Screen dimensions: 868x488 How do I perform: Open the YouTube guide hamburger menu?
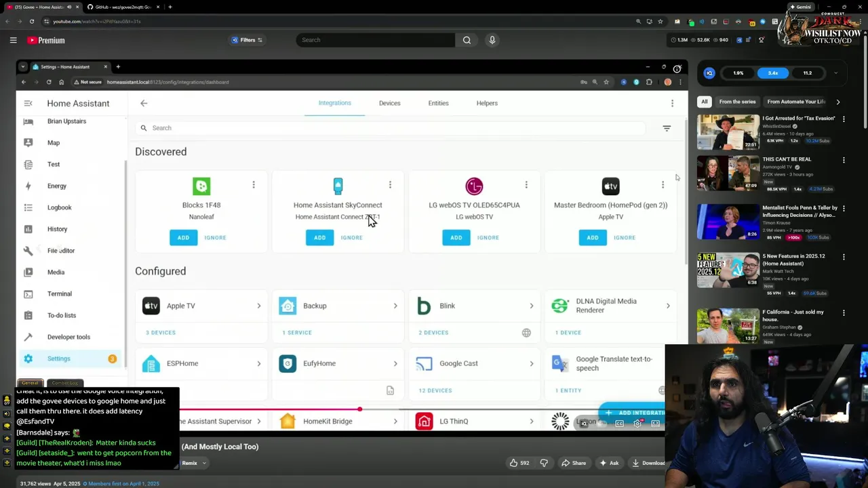tap(13, 40)
